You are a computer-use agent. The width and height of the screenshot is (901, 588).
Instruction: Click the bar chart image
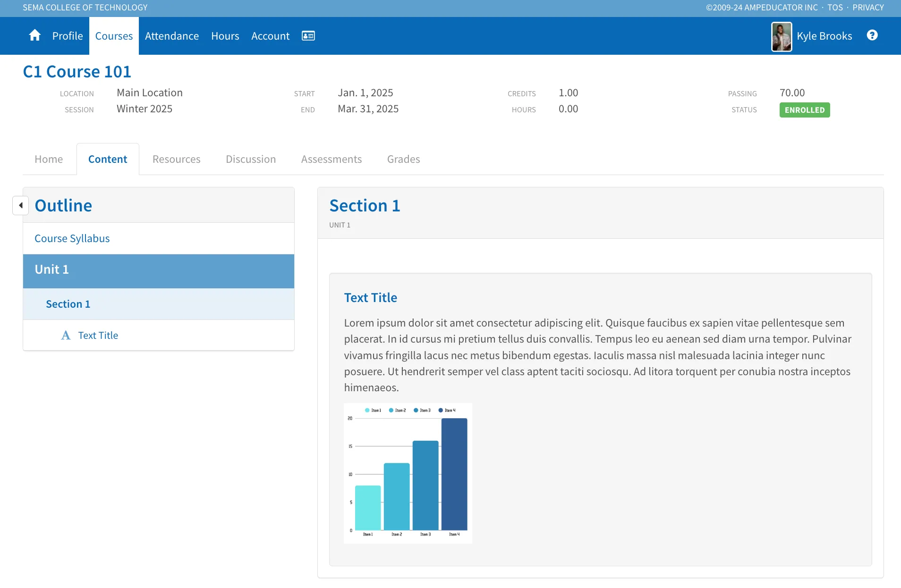tap(408, 473)
